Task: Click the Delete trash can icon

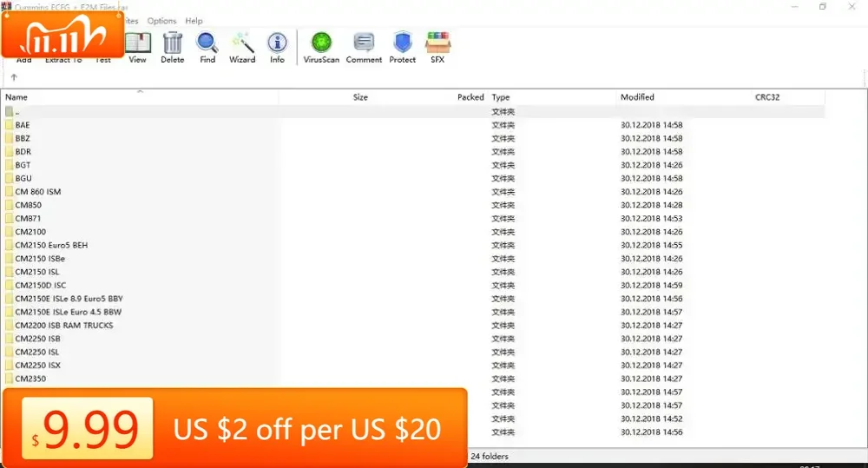Action: coord(173,43)
